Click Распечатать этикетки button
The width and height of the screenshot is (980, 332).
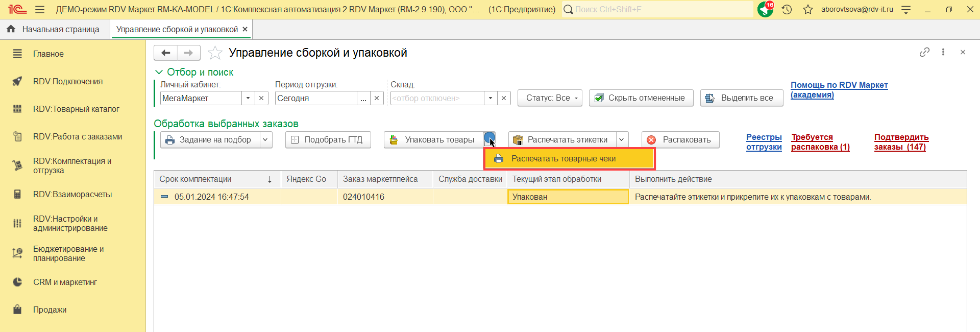[562, 139]
